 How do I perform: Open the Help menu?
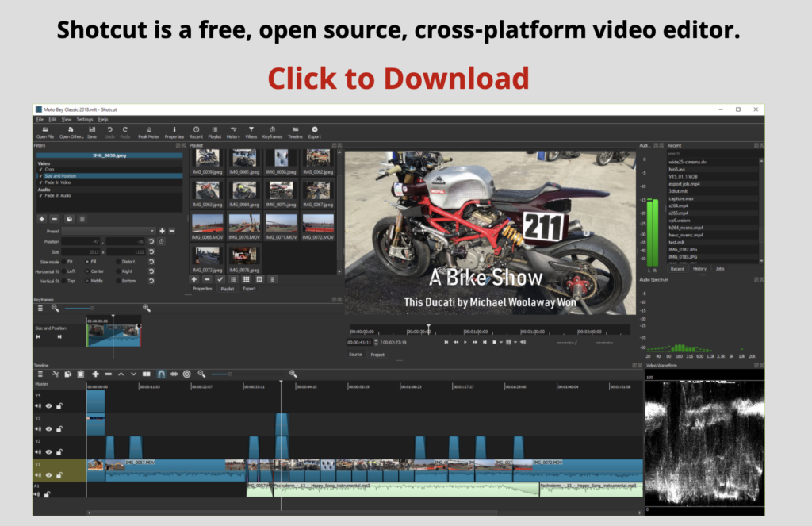(x=103, y=119)
